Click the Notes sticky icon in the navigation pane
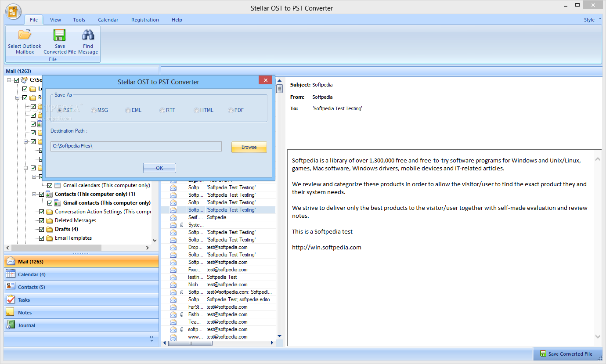Image resolution: width=606 pixels, height=364 pixels. point(11,312)
